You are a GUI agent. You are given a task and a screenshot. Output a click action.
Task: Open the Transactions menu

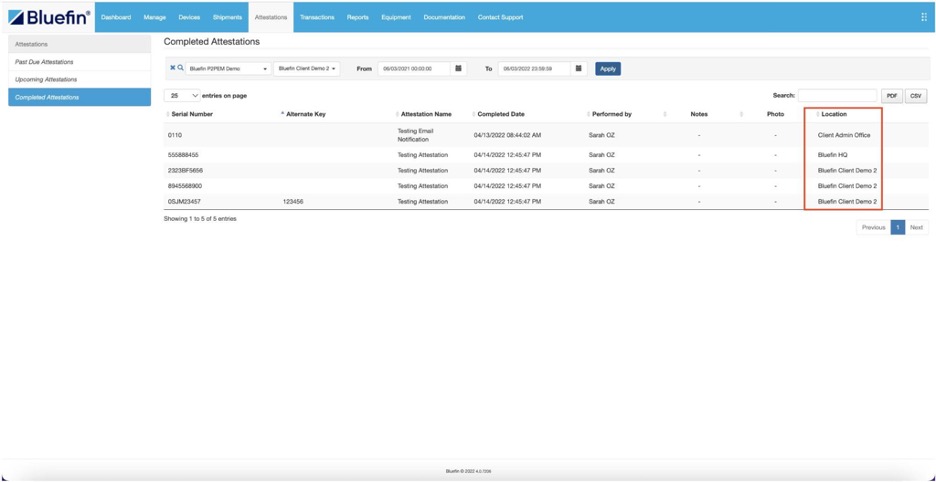tap(317, 17)
